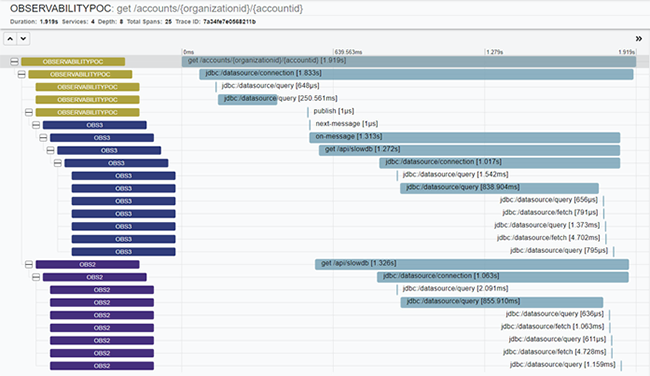The height and width of the screenshot is (376, 650).
Task: Select the get /accounts root span bar [1.919s]
Action: [409, 61]
